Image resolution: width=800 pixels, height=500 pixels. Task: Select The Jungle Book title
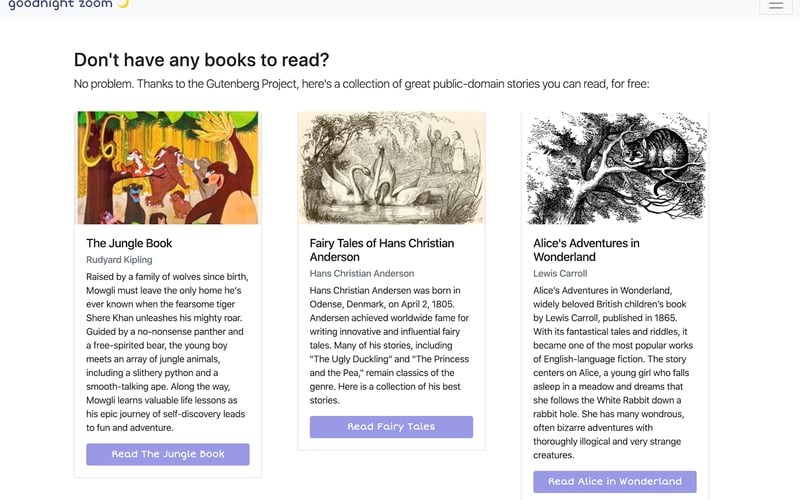129,243
